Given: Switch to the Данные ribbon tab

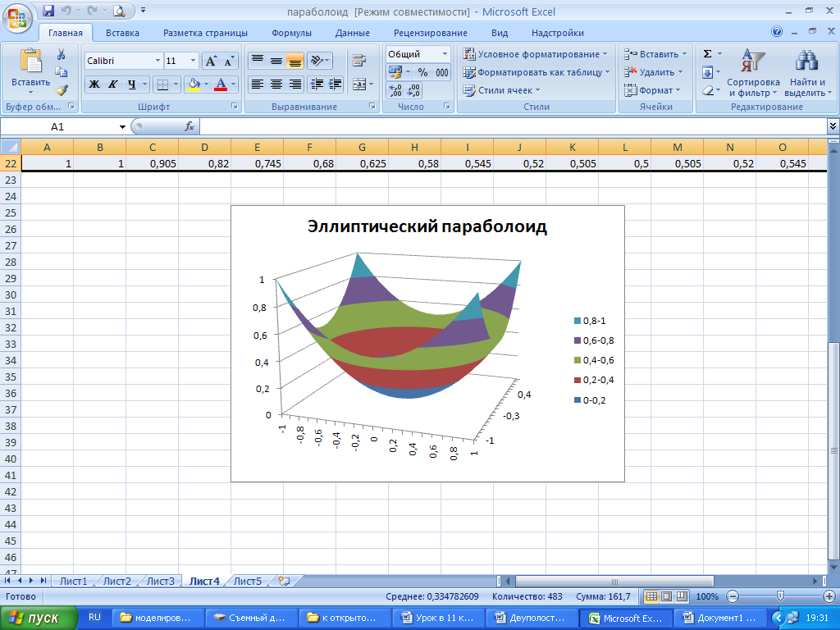Looking at the screenshot, I should (x=352, y=33).
